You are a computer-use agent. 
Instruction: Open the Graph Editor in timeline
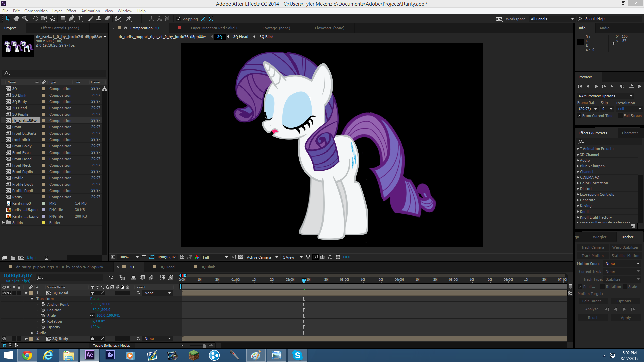171,278
